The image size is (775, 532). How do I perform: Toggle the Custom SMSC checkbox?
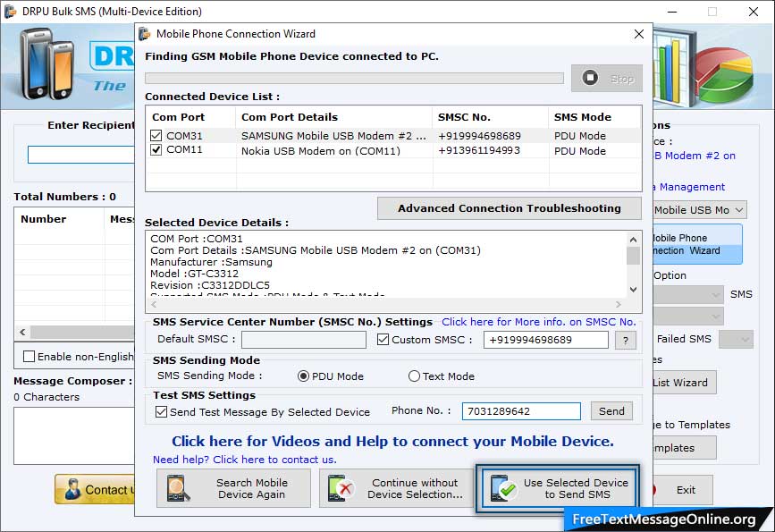[383, 340]
